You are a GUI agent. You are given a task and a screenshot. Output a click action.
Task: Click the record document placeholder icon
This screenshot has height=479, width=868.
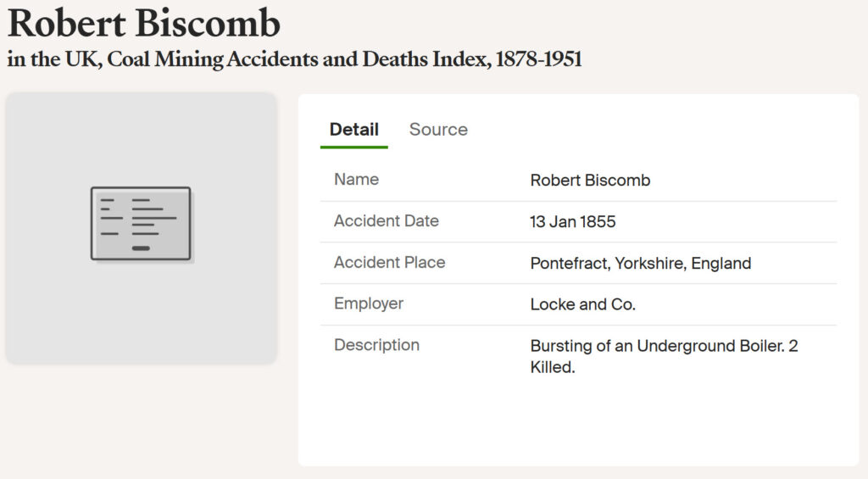[141, 224]
